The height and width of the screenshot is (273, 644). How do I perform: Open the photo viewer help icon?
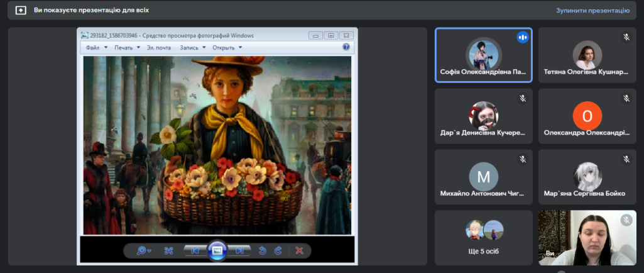(346, 47)
